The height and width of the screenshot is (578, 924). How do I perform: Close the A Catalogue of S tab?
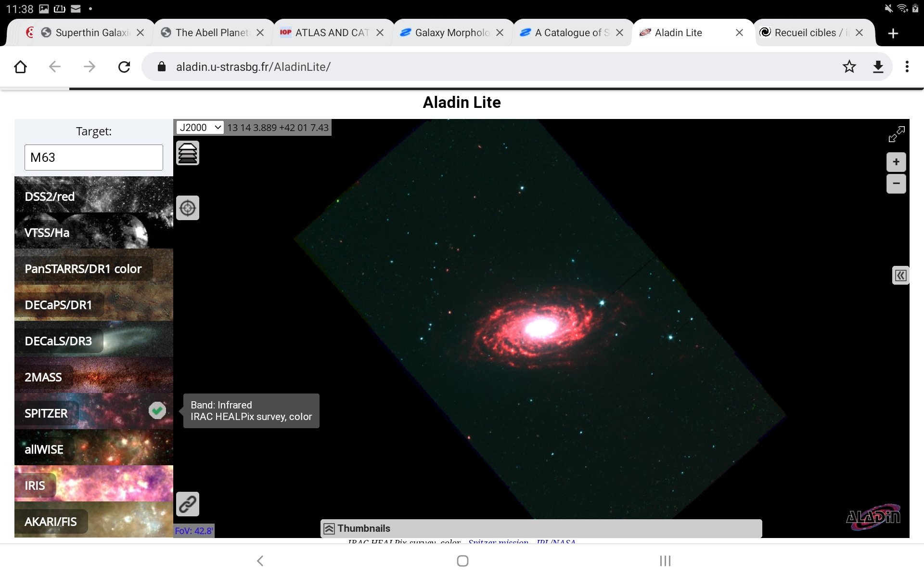pyautogui.click(x=619, y=33)
